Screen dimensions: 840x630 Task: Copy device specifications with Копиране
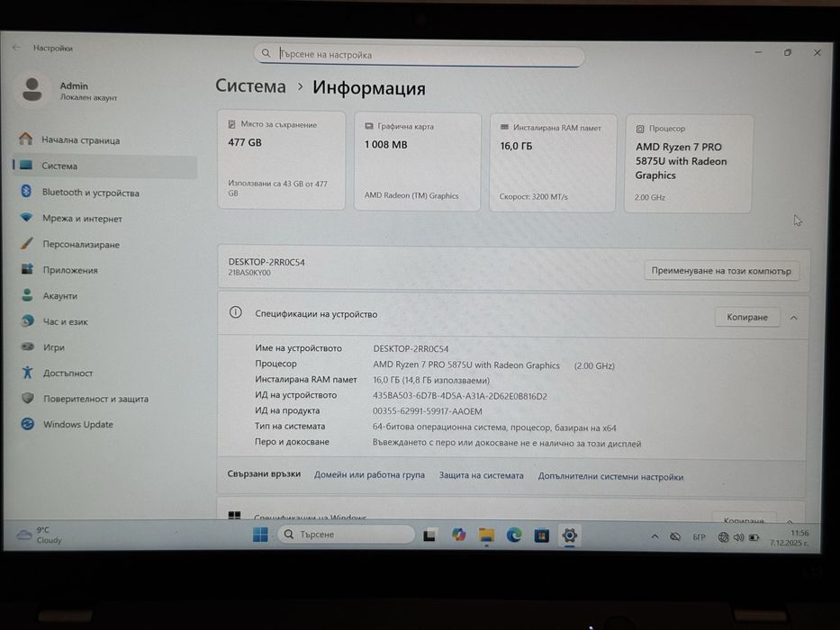[x=746, y=317]
